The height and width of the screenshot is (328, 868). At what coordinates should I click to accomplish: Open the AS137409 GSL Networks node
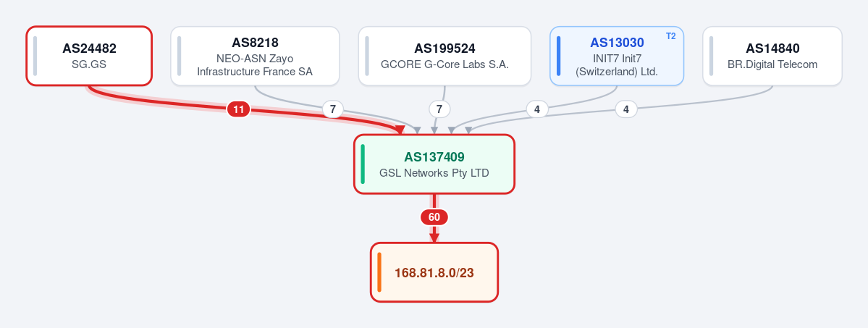(434, 164)
